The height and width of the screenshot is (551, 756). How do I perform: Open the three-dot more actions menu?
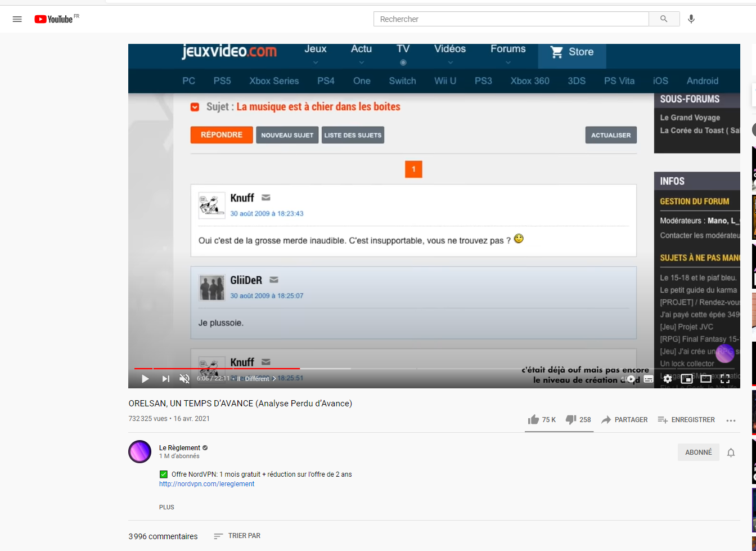pyautogui.click(x=731, y=420)
